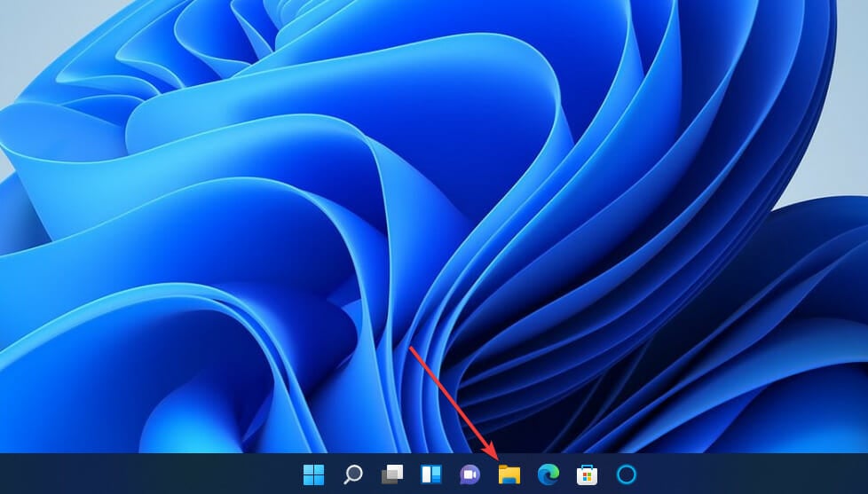The width and height of the screenshot is (868, 494).
Task: Launch Cortana from the taskbar
Action: (626, 474)
